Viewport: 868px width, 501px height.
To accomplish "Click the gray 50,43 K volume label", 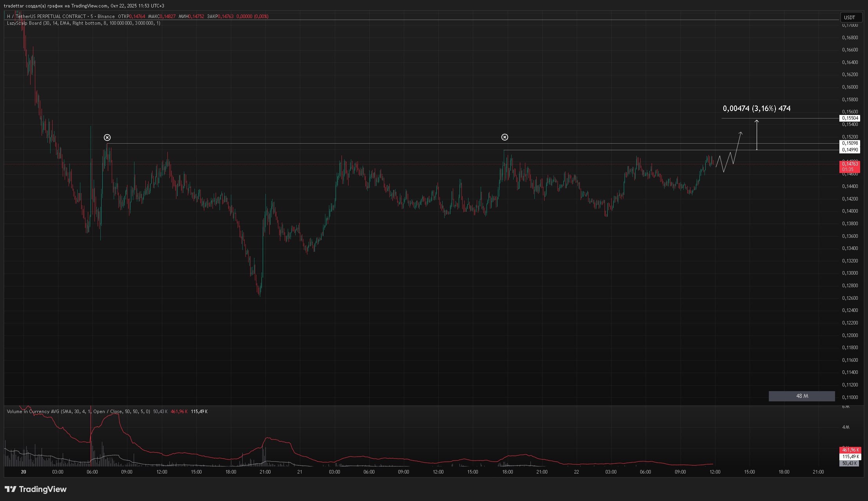I will [x=849, y=463].
